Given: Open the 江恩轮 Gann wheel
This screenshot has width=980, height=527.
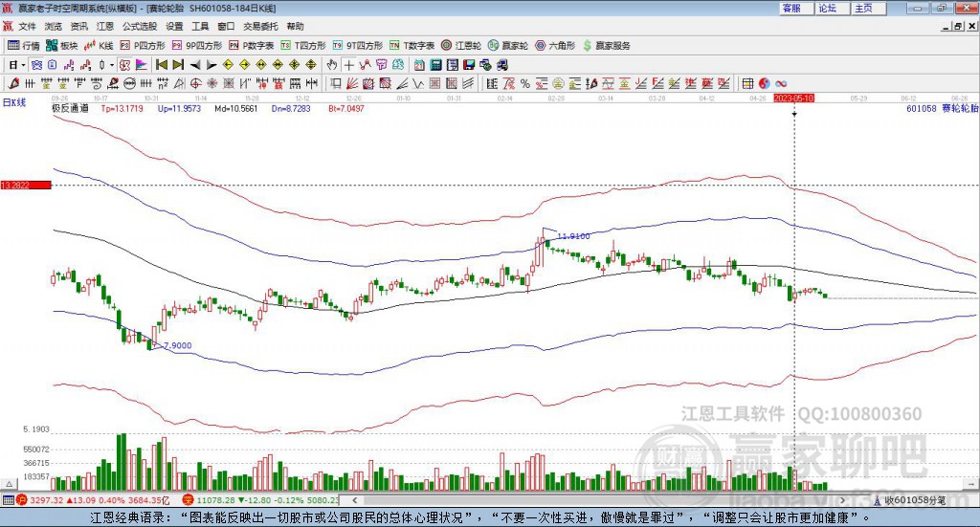Looking at the screenshot, I should [x=461, y=46].
